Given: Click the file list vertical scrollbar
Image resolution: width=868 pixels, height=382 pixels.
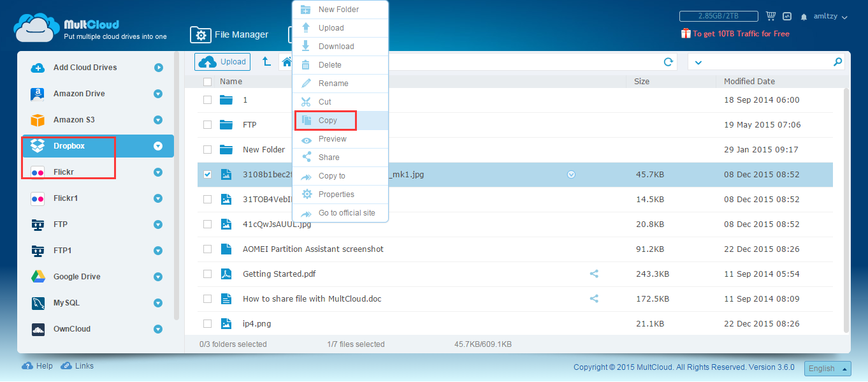Looking at the screenshot, I should coord(846,210).
